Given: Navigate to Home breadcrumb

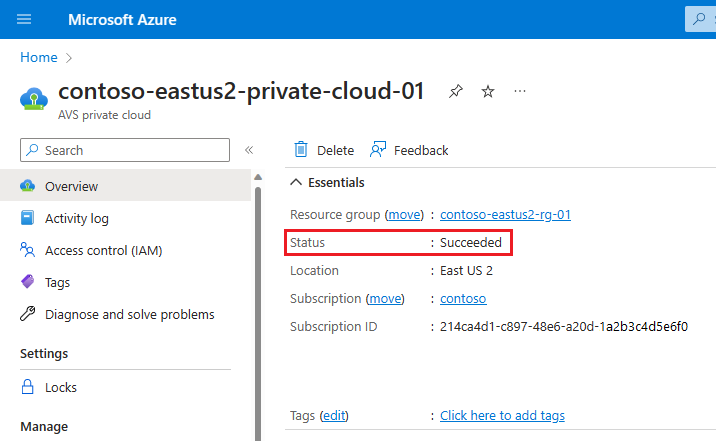Looking at the screenshot, I should [x=38, y=58].
